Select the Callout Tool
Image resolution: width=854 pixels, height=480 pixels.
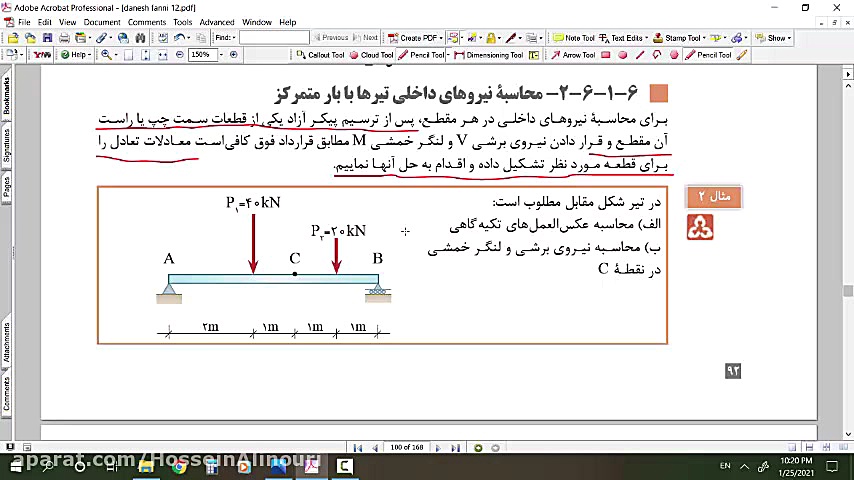320,55
